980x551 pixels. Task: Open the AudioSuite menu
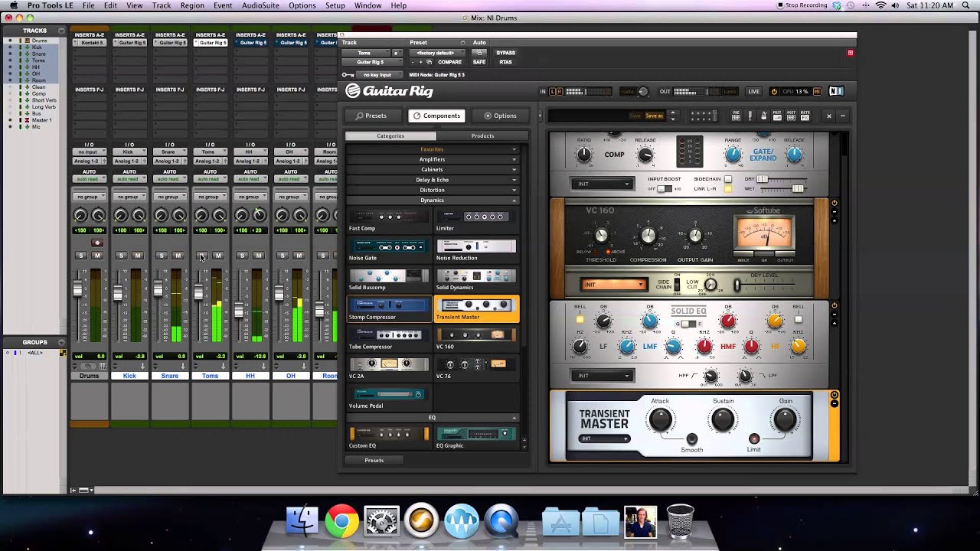[x=260, y=5]
